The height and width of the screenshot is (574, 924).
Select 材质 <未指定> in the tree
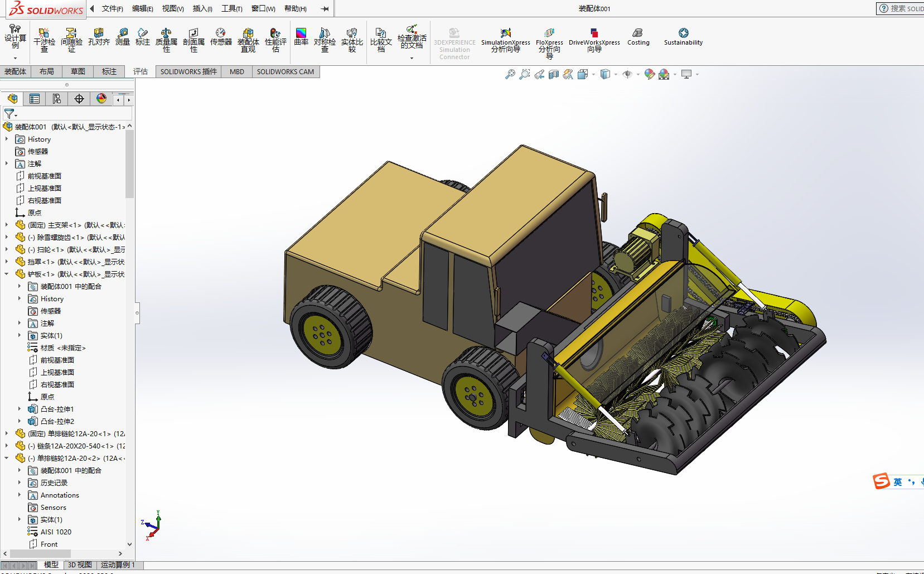pos(57,348)
